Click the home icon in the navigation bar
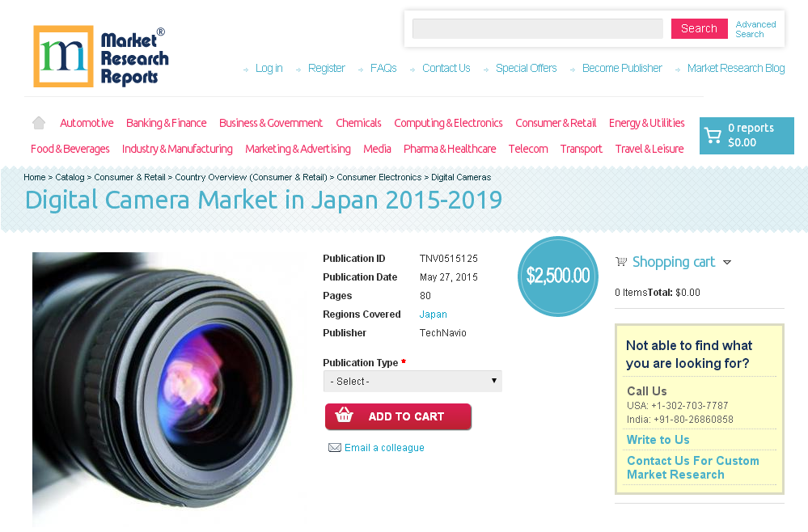The width and height of the screenshot is (808, 532). click(38, 122)
